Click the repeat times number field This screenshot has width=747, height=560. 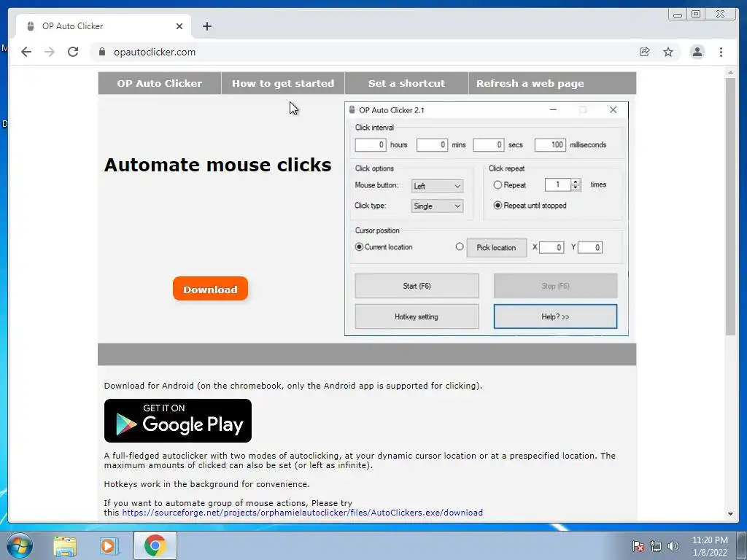click(x=558, y=184)
